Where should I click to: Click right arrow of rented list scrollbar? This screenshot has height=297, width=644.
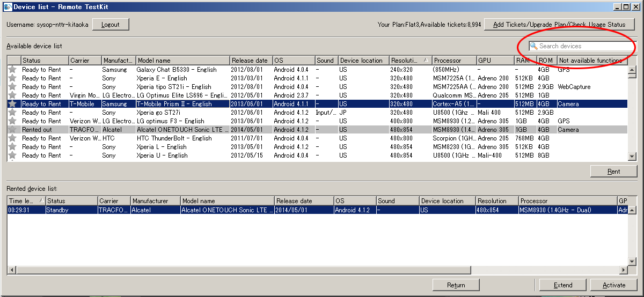pos(623,270)
